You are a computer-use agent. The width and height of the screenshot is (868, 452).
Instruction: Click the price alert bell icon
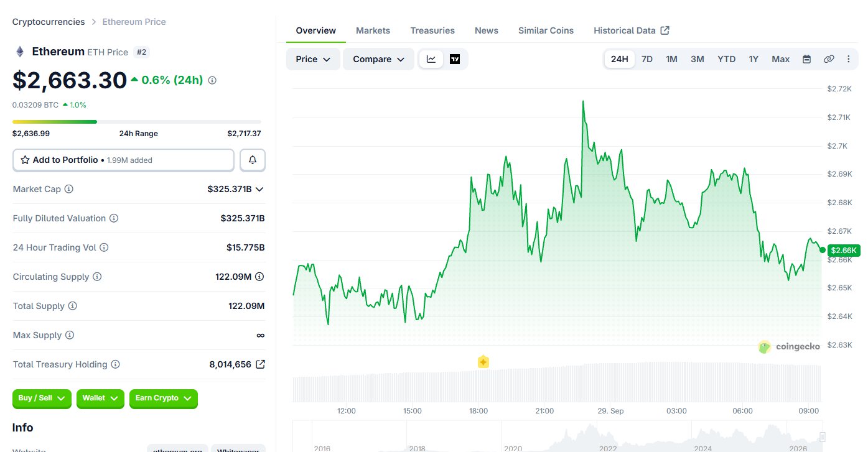(252, 160)
